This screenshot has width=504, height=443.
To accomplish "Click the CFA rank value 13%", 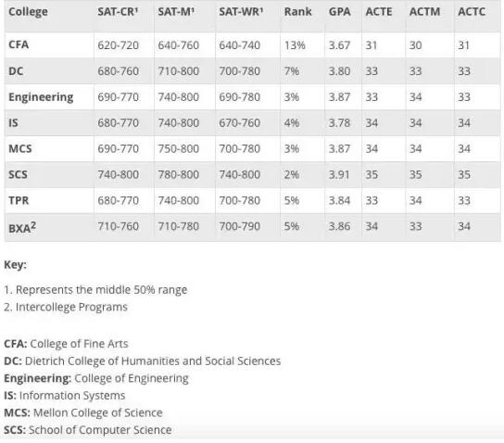I will pyautogui.click(x=295, y=45).
